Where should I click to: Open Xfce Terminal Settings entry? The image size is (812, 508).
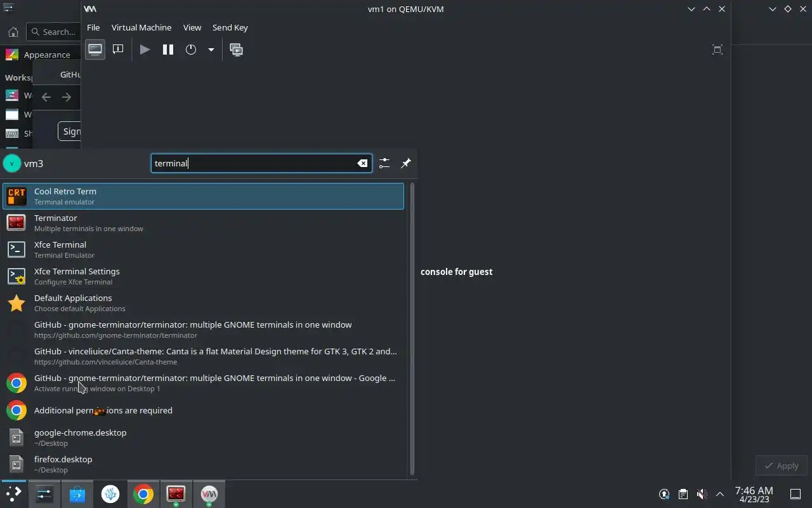point(203,276)
